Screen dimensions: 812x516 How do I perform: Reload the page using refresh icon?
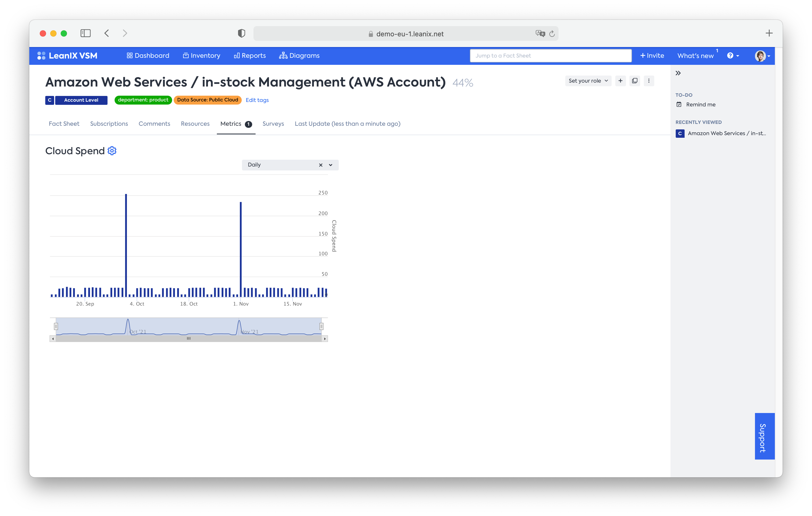pos(552,33)
